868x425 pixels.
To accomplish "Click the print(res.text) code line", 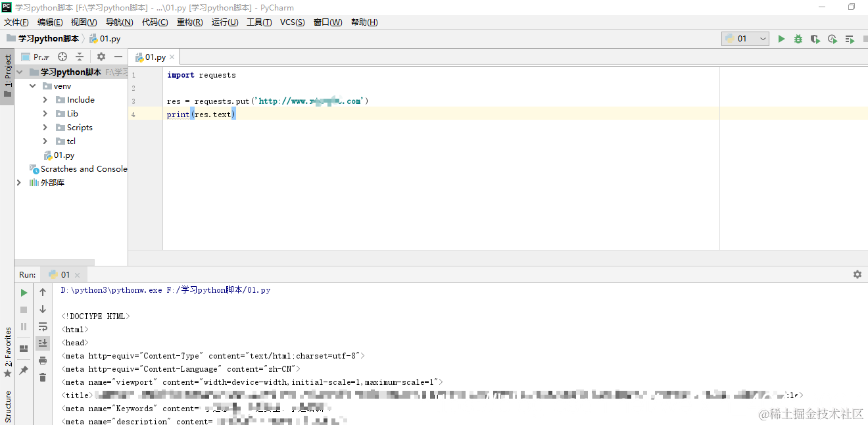I will pyautogui.click(x=201, y=114).
